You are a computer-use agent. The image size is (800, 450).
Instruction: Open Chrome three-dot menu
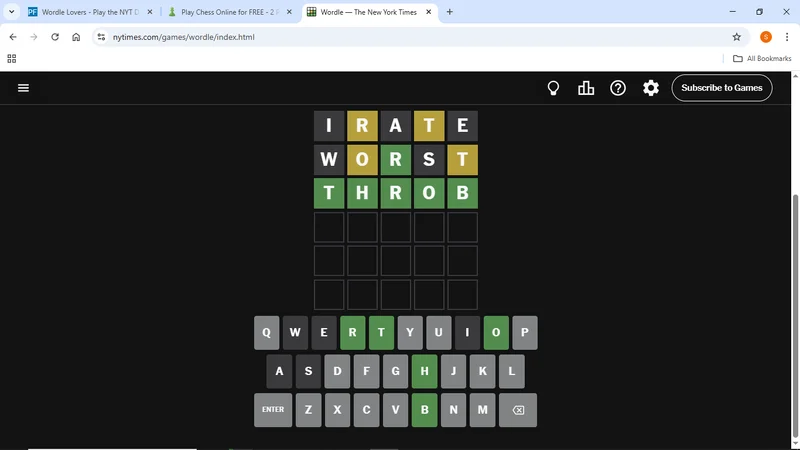pos(787,37)
